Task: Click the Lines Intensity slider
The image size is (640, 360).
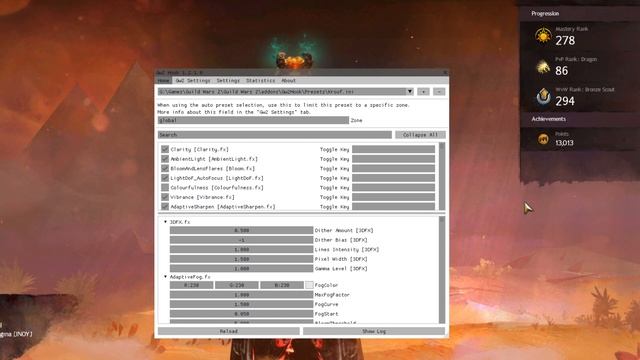Action: [241, 249]
